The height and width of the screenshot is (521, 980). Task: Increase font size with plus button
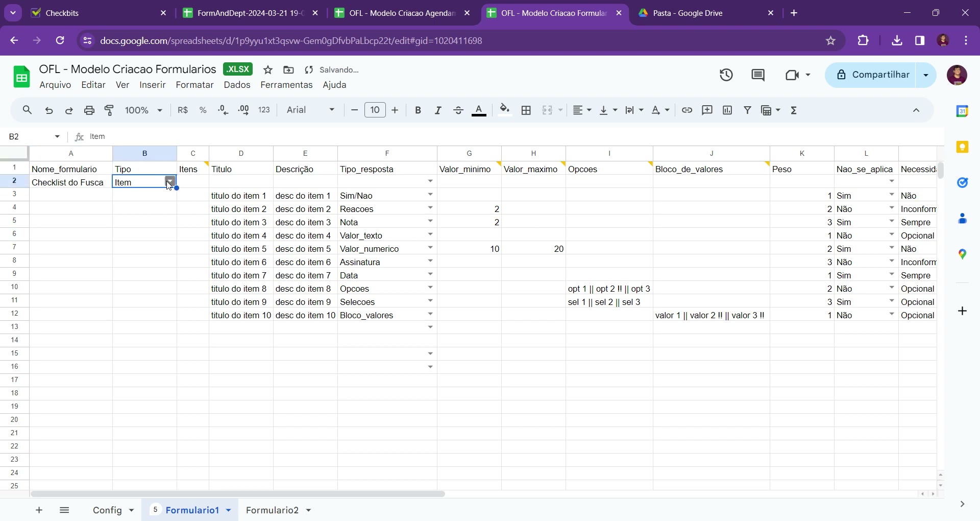point(395,110)
